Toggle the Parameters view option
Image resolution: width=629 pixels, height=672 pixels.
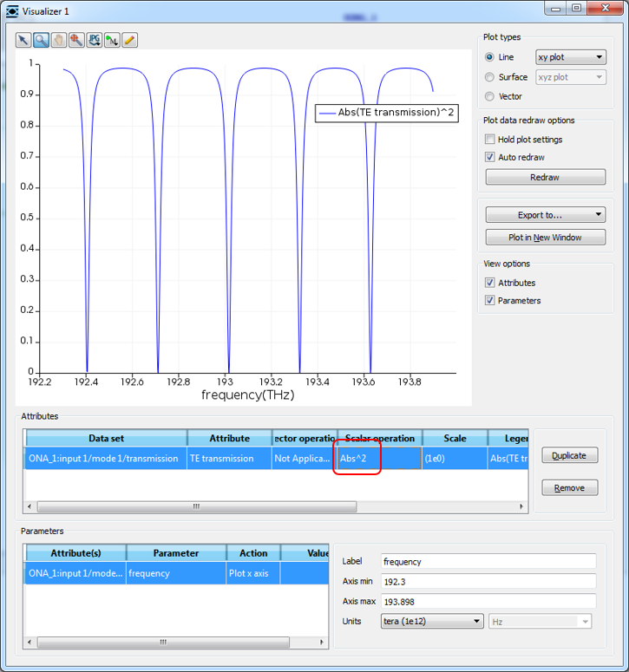(x=489, y=300)
